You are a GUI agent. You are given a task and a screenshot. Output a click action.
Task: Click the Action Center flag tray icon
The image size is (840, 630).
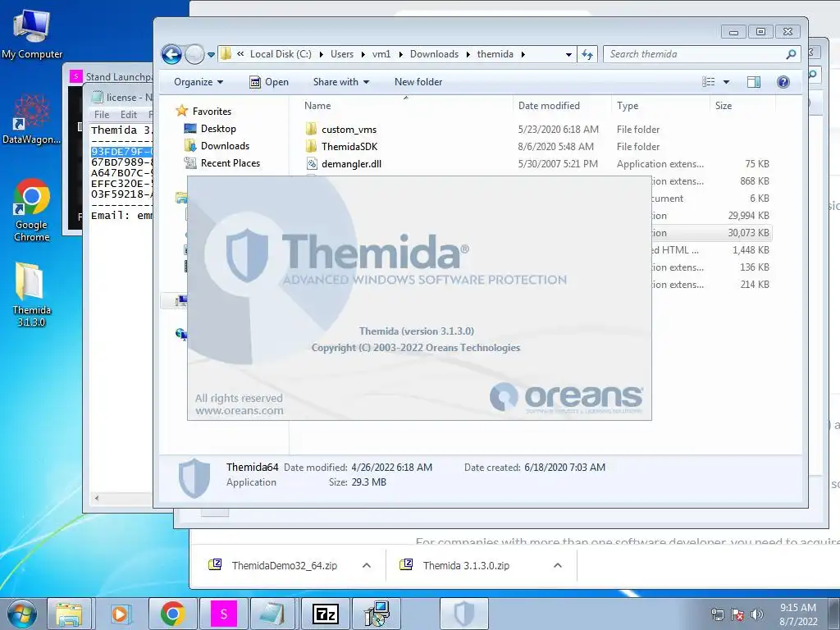click(737, 614)
